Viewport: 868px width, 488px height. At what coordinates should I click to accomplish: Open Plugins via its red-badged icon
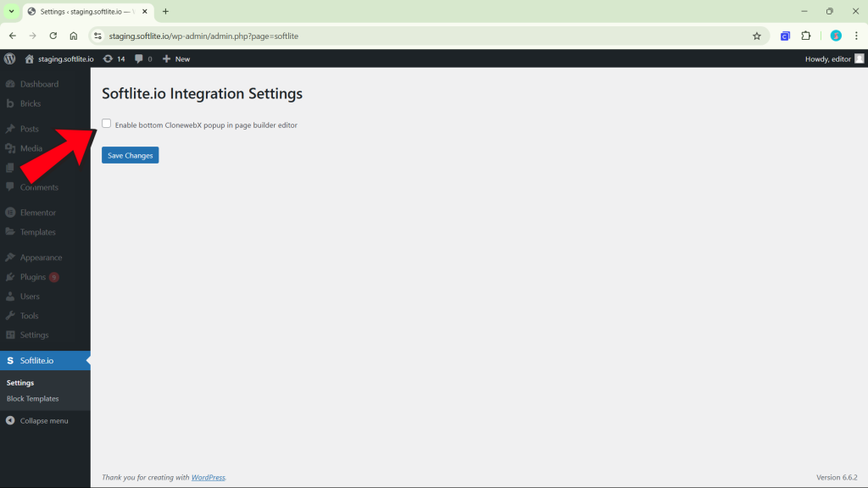coord(9,276)
